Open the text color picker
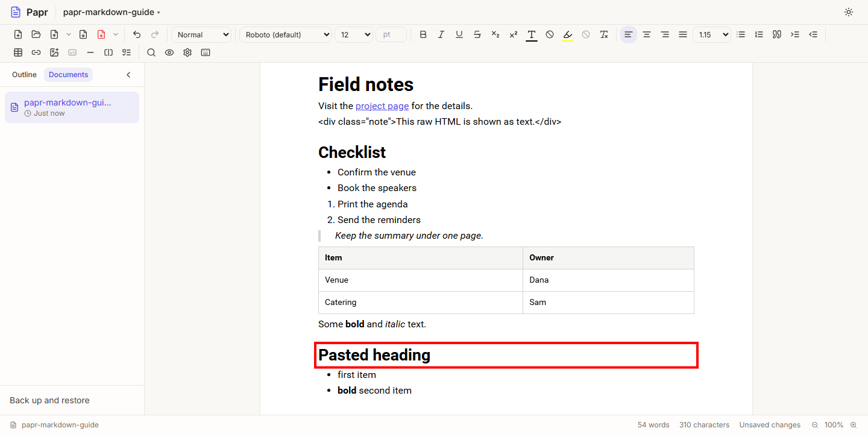This screenshot has height=434, width=868. point(532,34)
